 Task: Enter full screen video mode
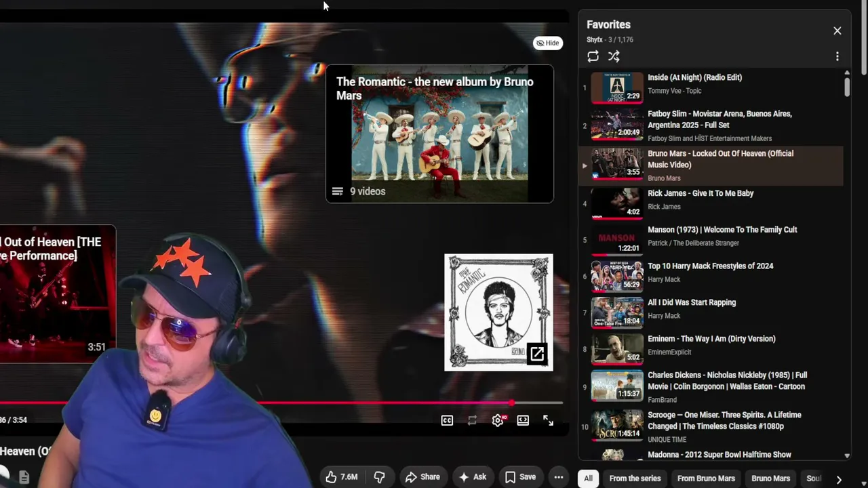coord(548,420)
